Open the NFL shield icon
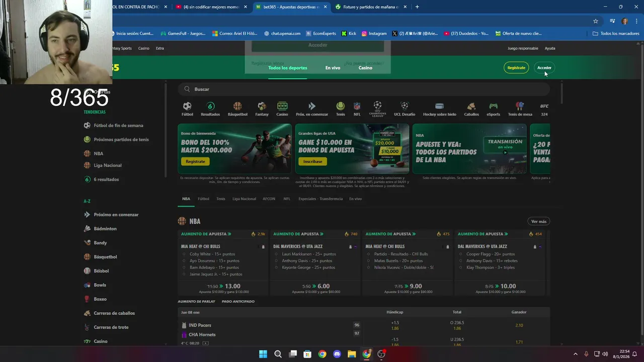Screen dimensions: 644x362 point(357,109)
